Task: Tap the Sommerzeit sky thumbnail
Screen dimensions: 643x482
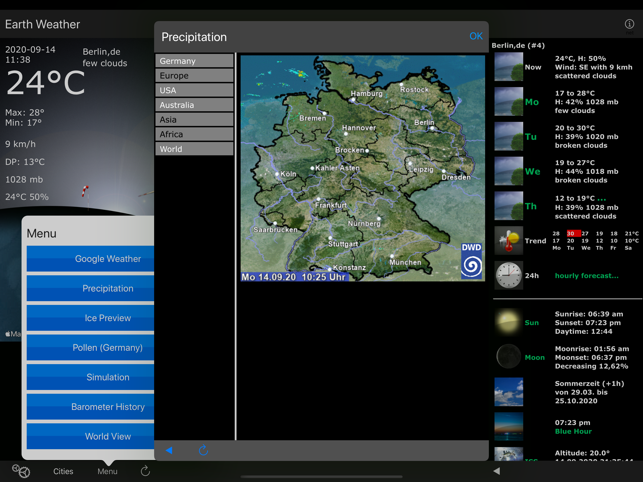Action: coord(508,392)
